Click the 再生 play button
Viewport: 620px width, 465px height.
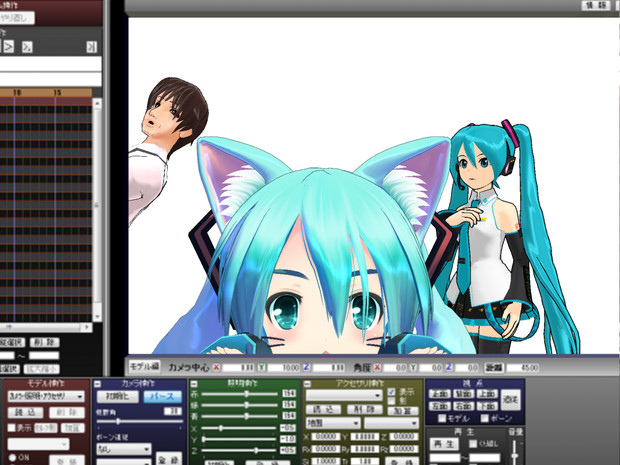[x=444, y=444]
